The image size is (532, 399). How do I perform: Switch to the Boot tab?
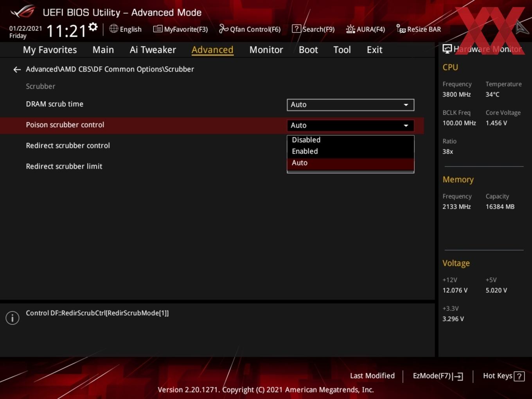pos(308,50)
